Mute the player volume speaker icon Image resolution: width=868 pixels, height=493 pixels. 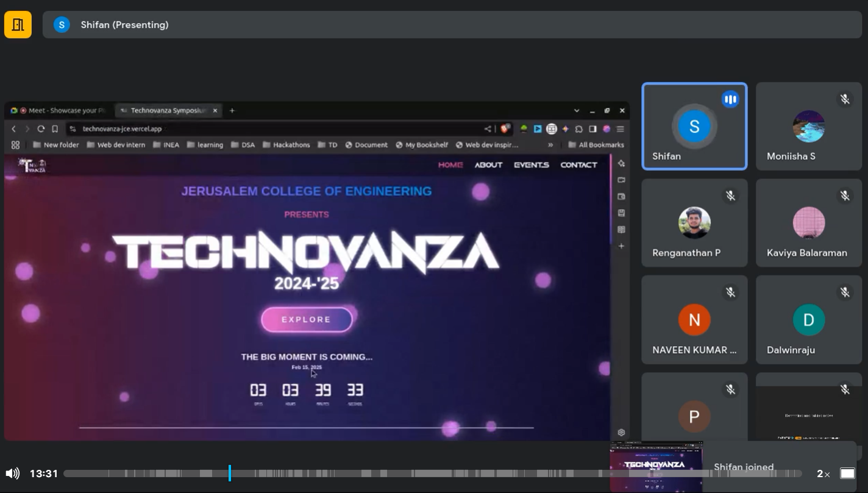point(12,473)
